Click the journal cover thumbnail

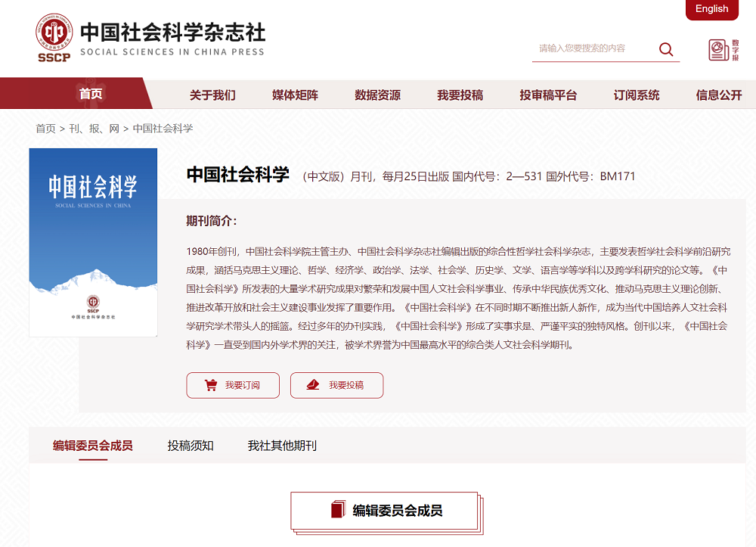(92, 242)
